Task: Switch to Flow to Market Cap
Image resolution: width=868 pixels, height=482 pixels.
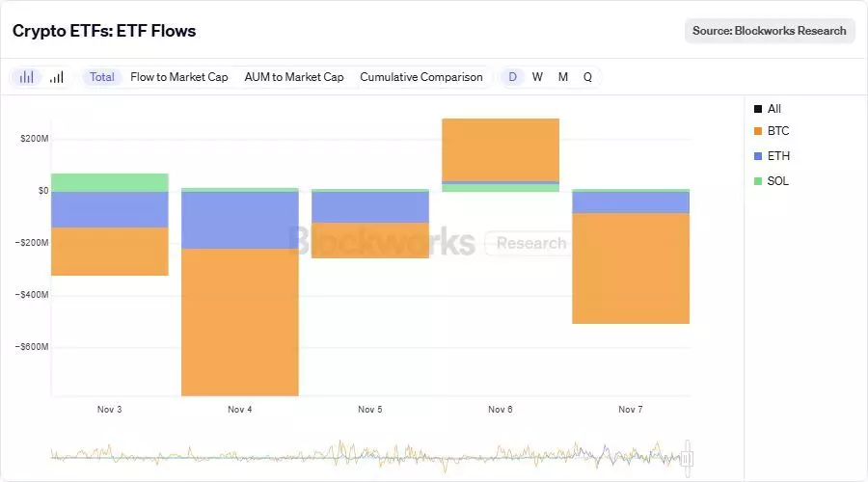Action: tap(179, 77)
